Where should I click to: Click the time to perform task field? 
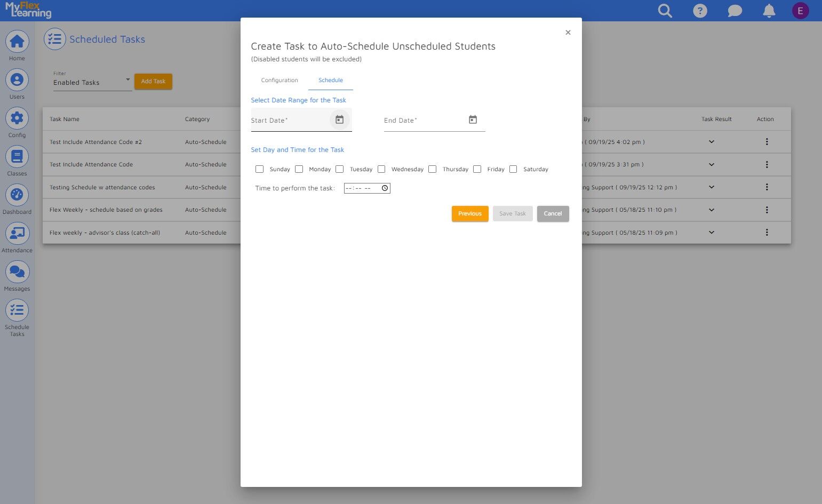click(x=367, y=188)
